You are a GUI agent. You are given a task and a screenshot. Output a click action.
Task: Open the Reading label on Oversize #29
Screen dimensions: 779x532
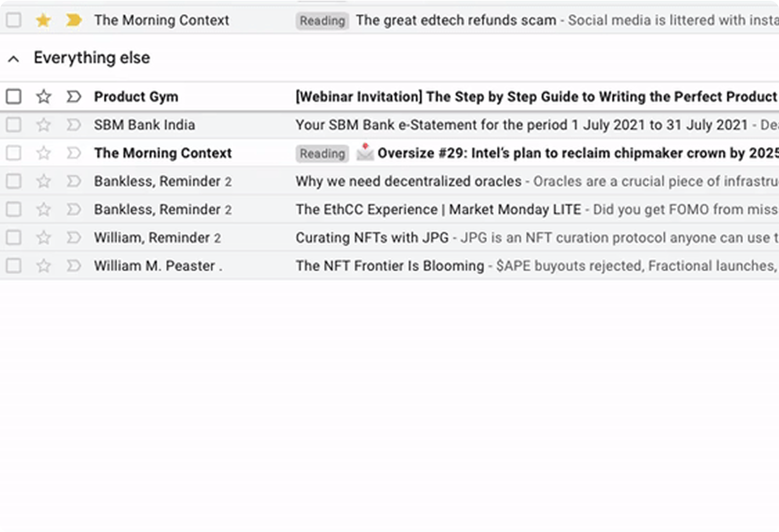[x=322, y=154]
